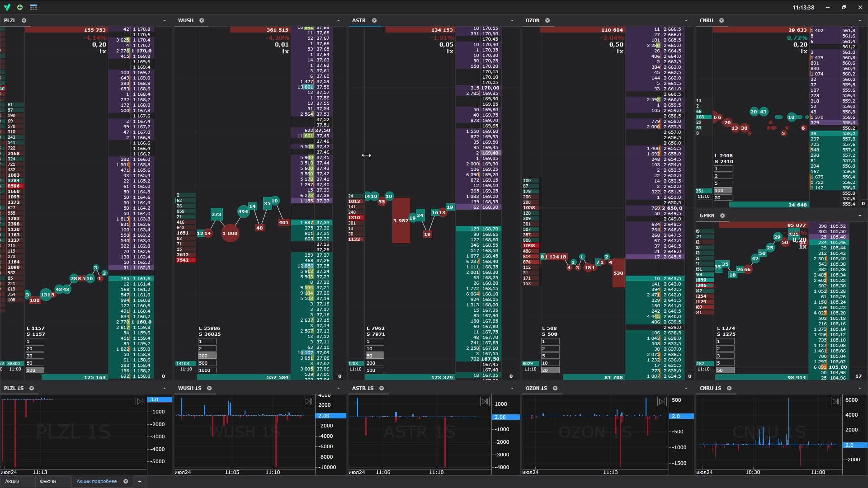Screen dimensions: 868x488
Task: Click the green checkmark app logo
Action: 7,7
